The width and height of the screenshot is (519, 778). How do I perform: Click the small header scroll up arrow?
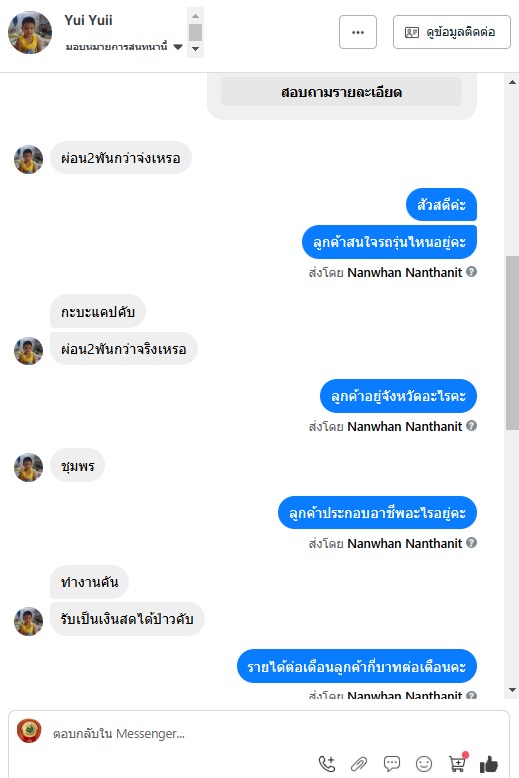click(195, 16)
